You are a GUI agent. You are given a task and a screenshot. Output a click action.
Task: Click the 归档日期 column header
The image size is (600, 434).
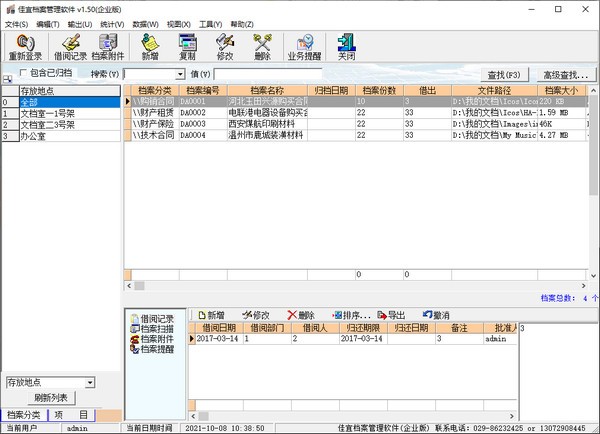331,90
